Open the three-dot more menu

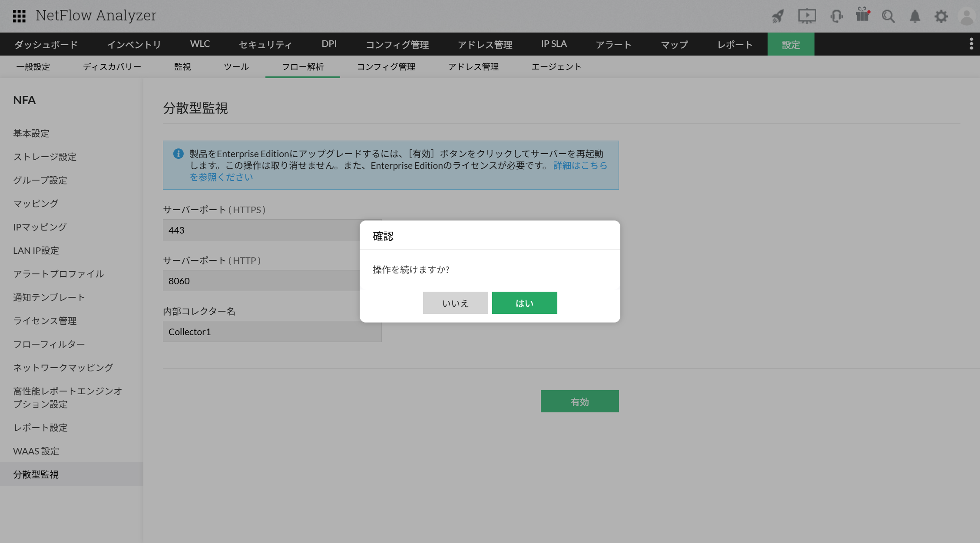[971, 44]
